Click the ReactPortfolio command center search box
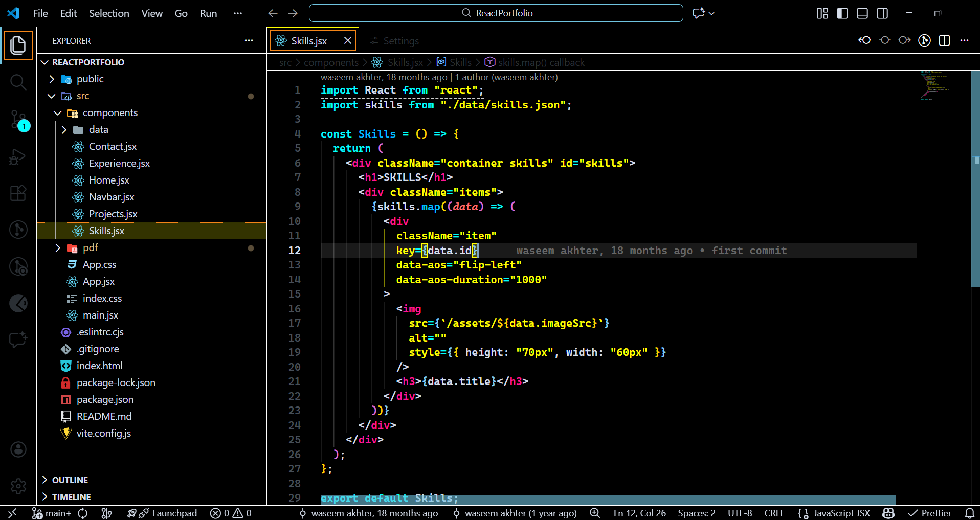This screenshot has height=520, width=980. 496,13
